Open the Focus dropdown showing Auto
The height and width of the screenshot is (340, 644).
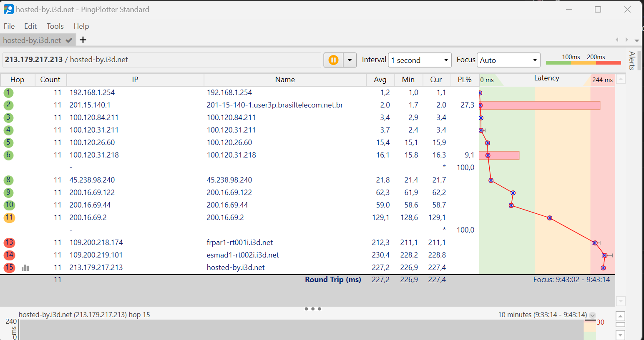tap(508, 60)
